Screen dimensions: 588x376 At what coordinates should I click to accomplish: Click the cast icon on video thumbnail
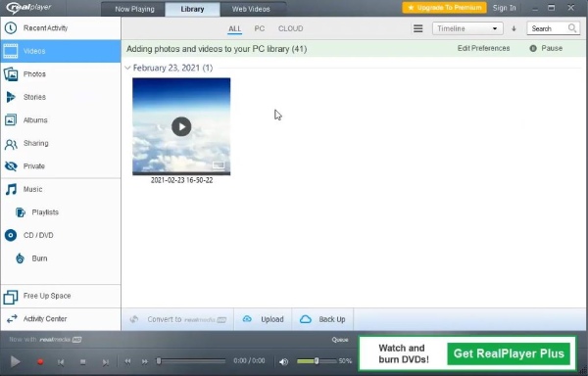coord(219,165)
